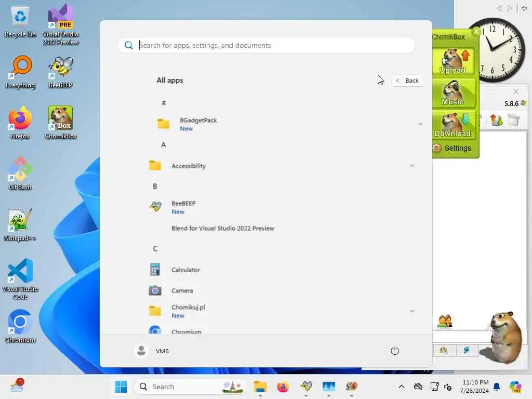Open ChomikBox gadget Settings
This screenshot has height=399, width=532.
click(452, 148)
